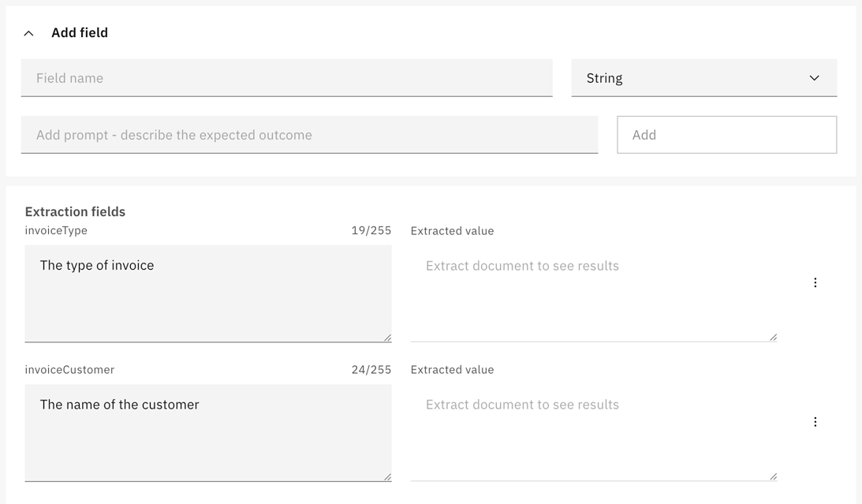Click the kebab icon beside the second extracted value
Viewport: 862px width, 504px height.
815,421
